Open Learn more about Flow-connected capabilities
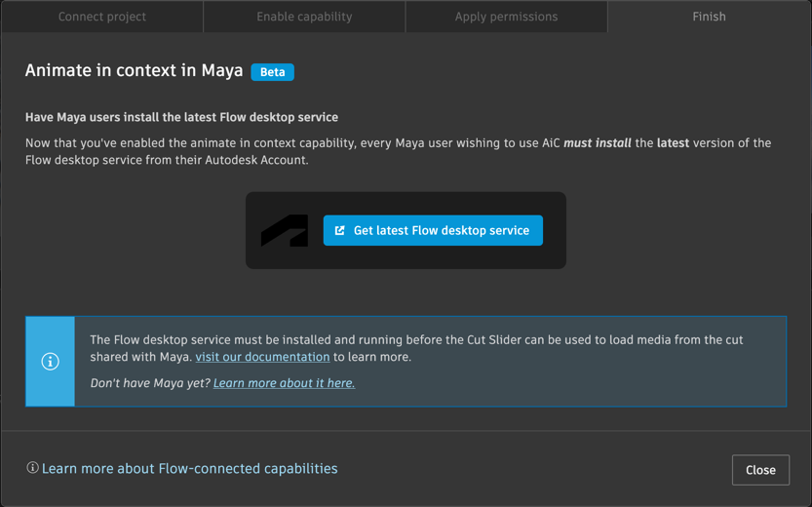Viewport: 812px width, 507px height. [189, 469]
